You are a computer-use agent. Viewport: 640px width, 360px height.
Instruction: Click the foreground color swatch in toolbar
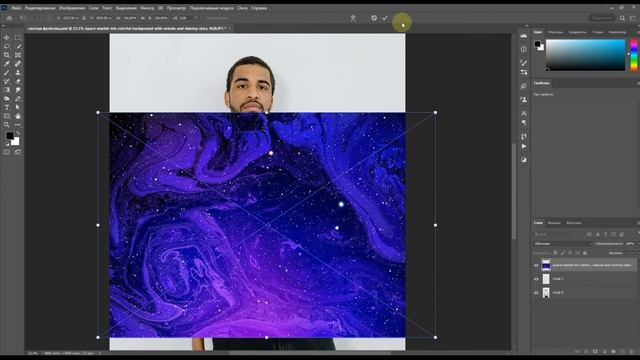(9, 136)
